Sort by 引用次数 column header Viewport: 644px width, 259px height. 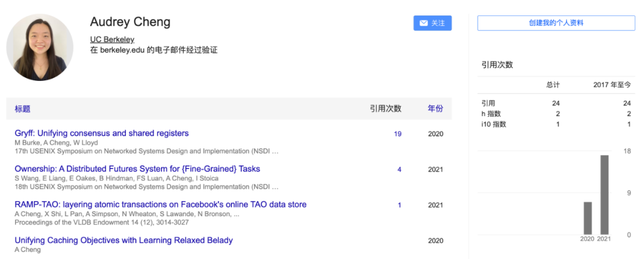(385, 109)
